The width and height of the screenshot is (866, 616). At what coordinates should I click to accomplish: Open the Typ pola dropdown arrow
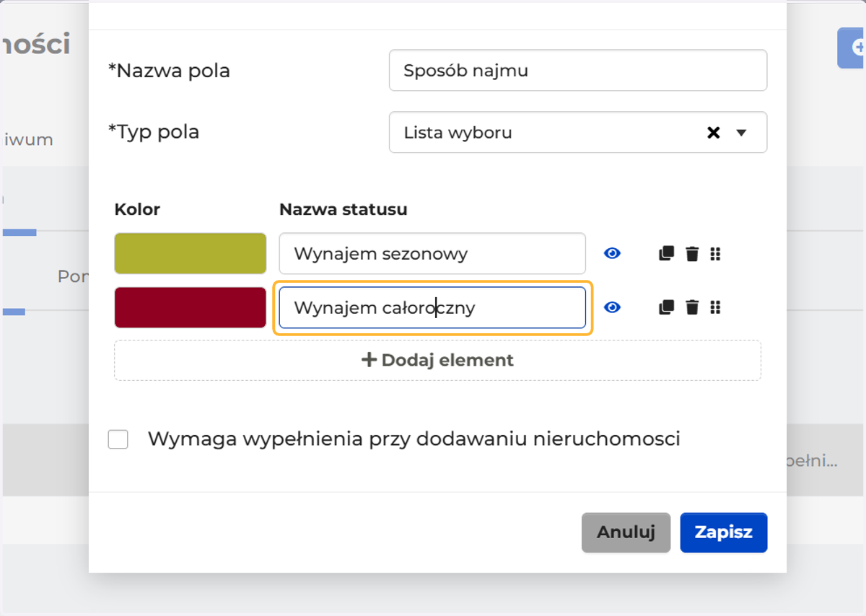[740, 133]
